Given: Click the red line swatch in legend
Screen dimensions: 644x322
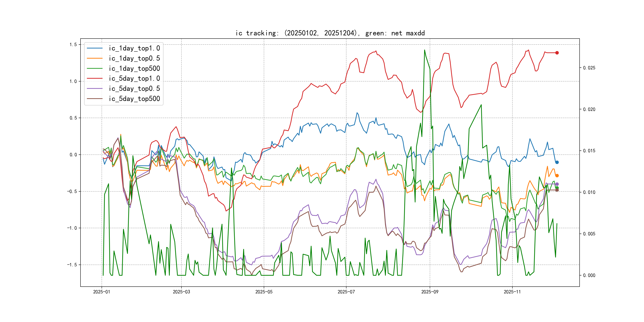Looking at the screenshot, I should [x=94, y=79].
